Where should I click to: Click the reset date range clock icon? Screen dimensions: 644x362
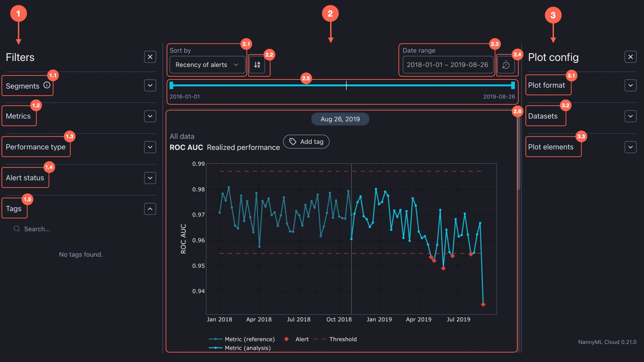[506, 65]
